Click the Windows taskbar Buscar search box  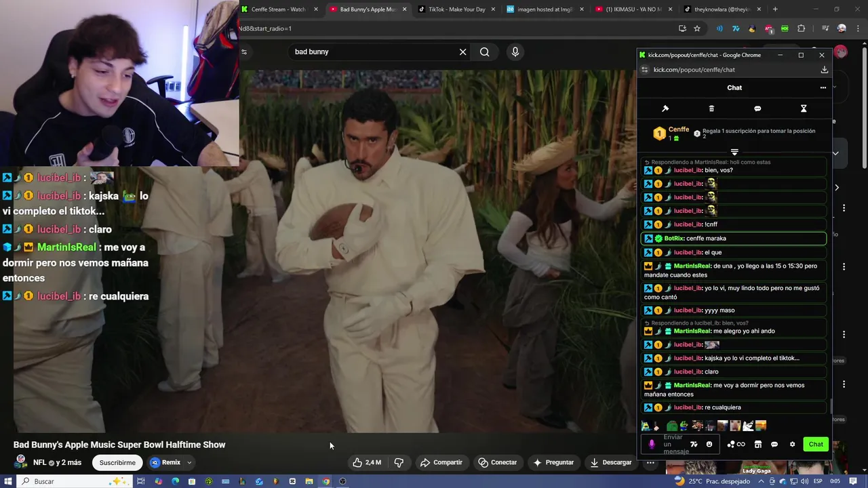(75, 481)
